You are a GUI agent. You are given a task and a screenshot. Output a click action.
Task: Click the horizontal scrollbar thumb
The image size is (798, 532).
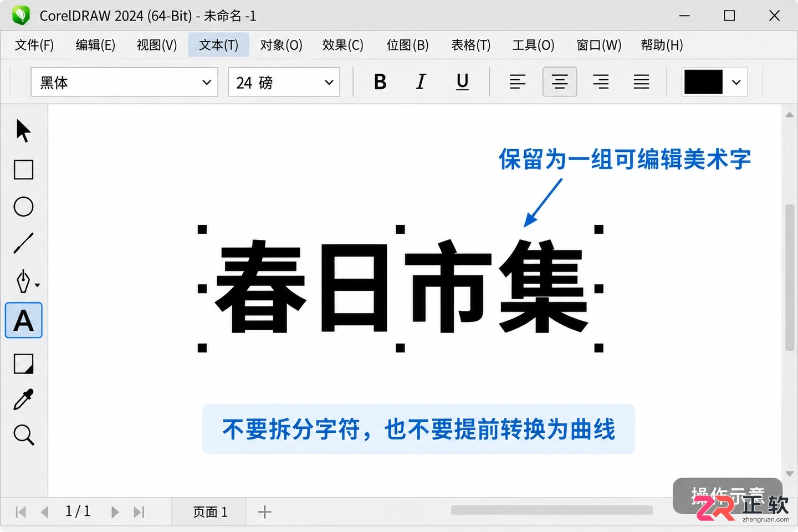[552, 510]
